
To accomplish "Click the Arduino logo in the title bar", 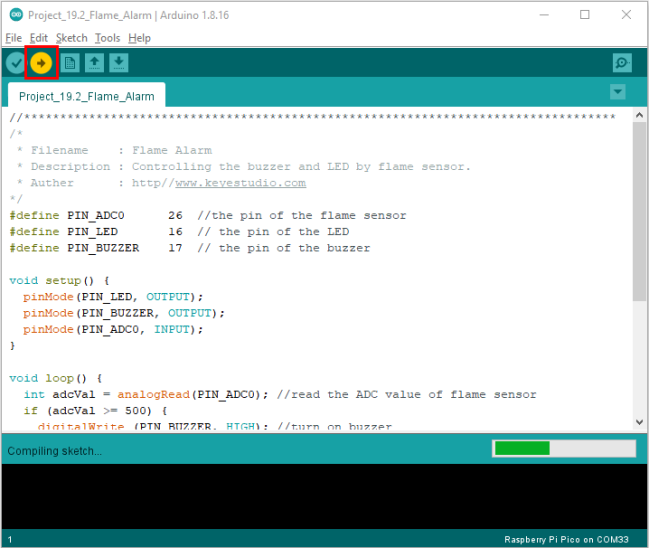I will (x=16, y=15).
